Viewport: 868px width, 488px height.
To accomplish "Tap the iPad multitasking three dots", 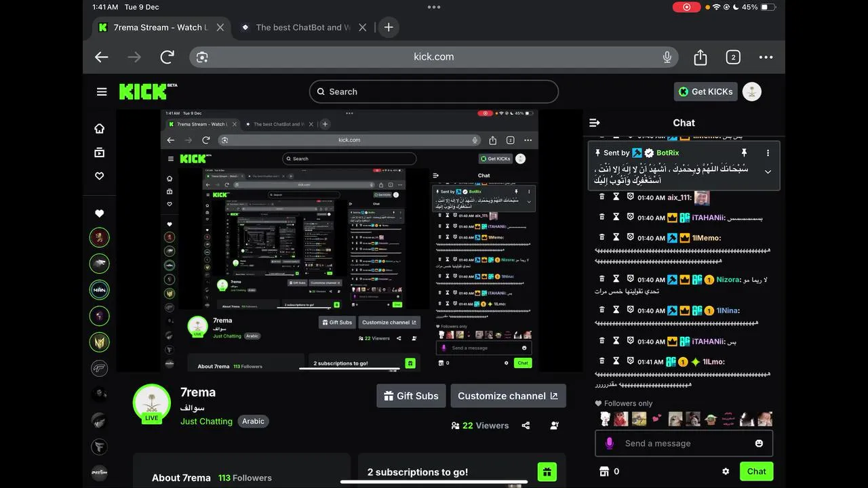I will (x=434, y=7).
